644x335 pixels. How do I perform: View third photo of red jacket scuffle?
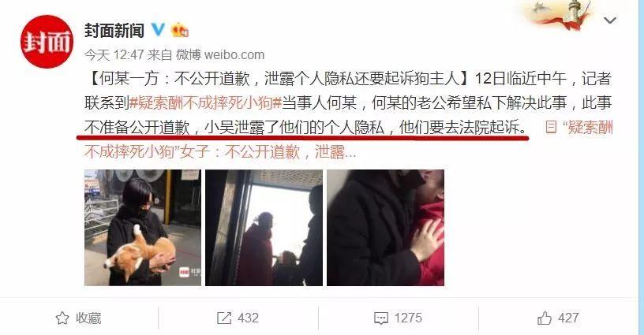pyautogui.click(x=385, y=228)
